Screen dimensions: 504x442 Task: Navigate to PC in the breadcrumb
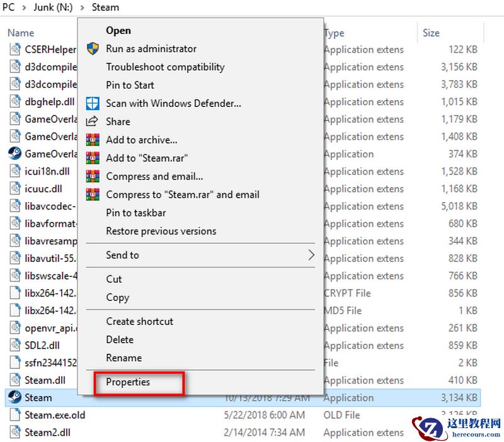pyautogui.click(x=8, y=8)
